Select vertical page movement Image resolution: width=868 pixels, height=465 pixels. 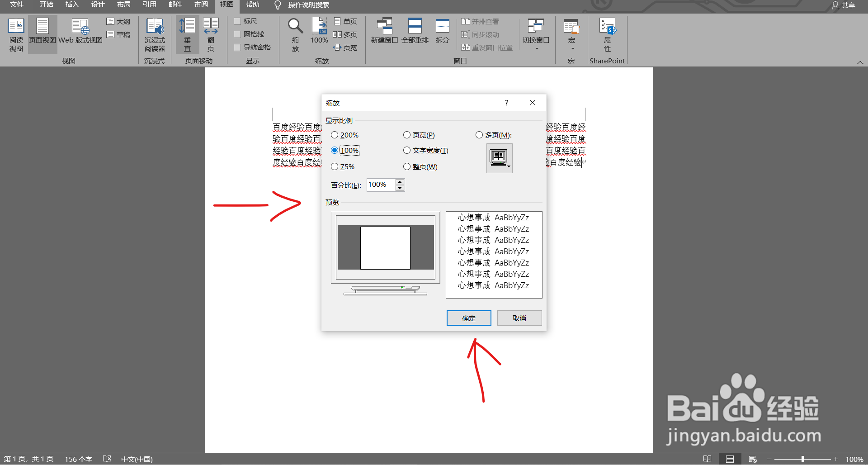pyautogui.click(x=187, y=35)
